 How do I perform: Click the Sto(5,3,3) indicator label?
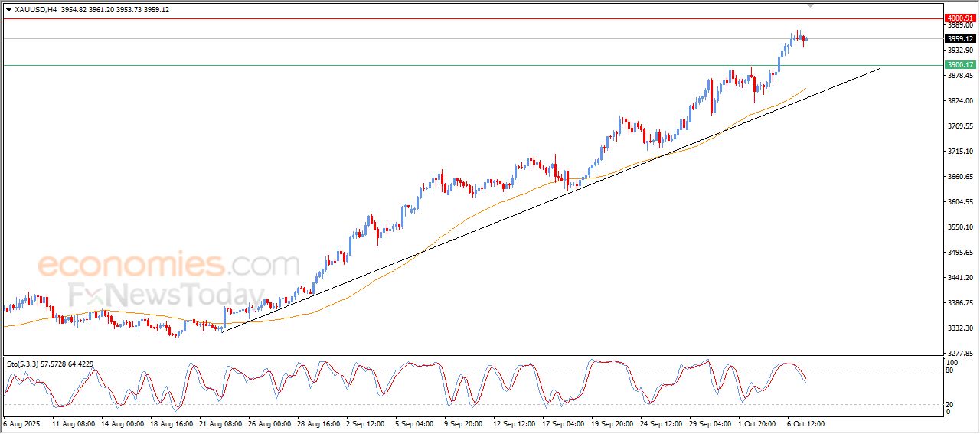pyautogui.click(x=24, y=364)
